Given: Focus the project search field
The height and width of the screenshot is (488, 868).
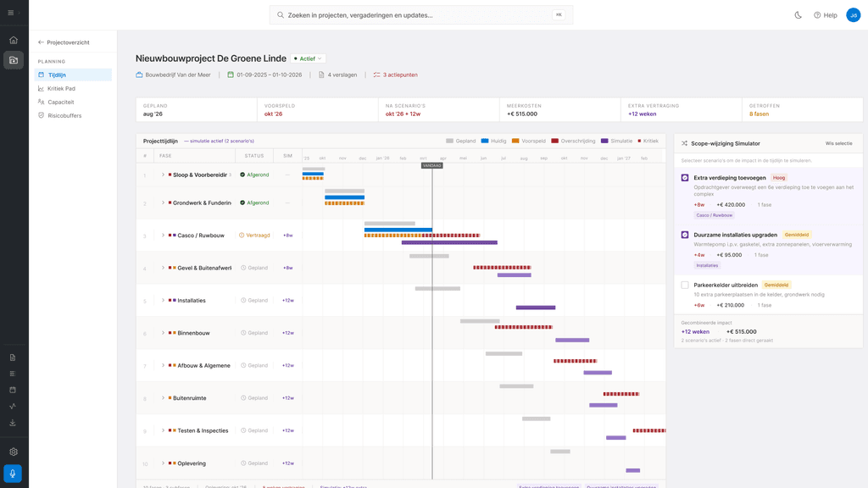Looking at the screenshot, I should pyautogui.click(x=421, y=15).
